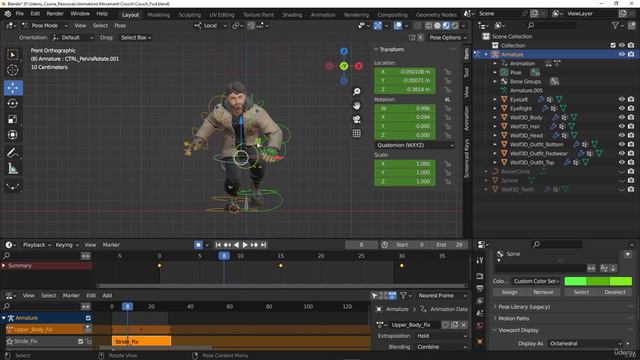The image size is (640, 360).
Task: Toggle auto keying record button
Action: [x=198, y=245]
